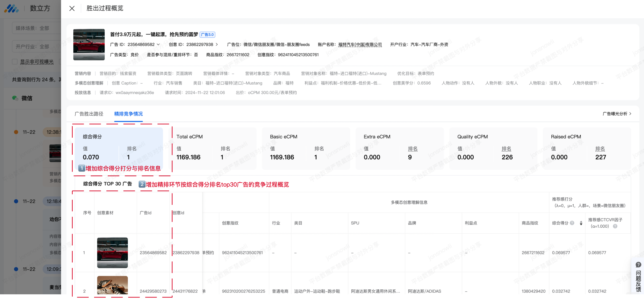Image resolution: width=644 pixels, height=300 pixels.
Task: Click 福特汽车(中国)有限公司 account link
Action: point(360,44)
